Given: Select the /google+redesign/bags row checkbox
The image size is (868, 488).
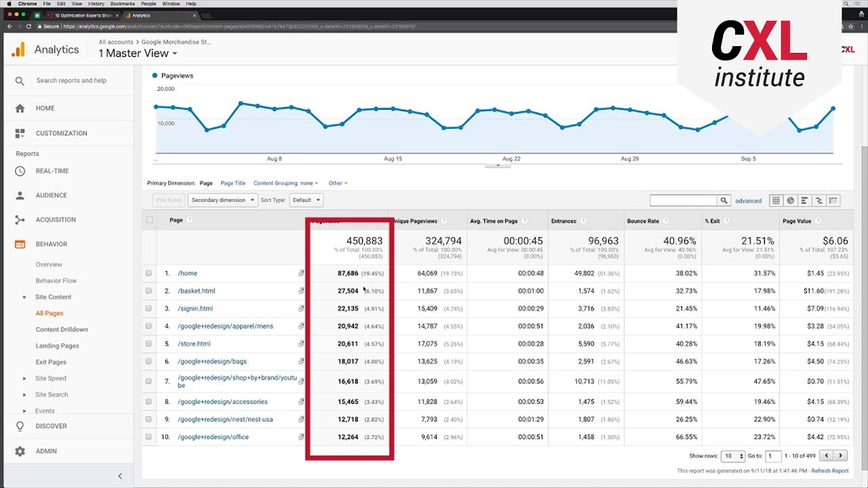Looking at the screenshot, I should pos(149,361).
